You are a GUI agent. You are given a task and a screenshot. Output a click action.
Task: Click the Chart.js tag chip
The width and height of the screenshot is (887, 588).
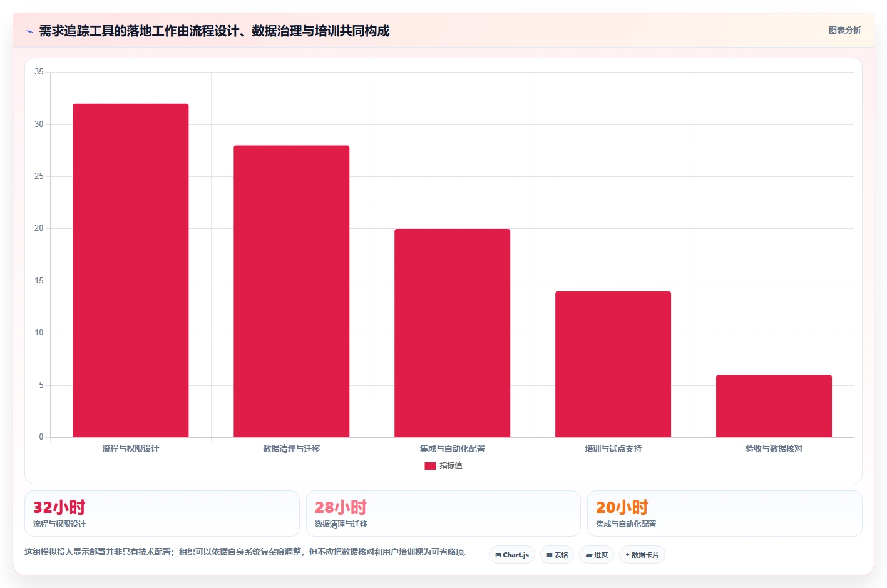pyautogui.click(x=512, y=555)
